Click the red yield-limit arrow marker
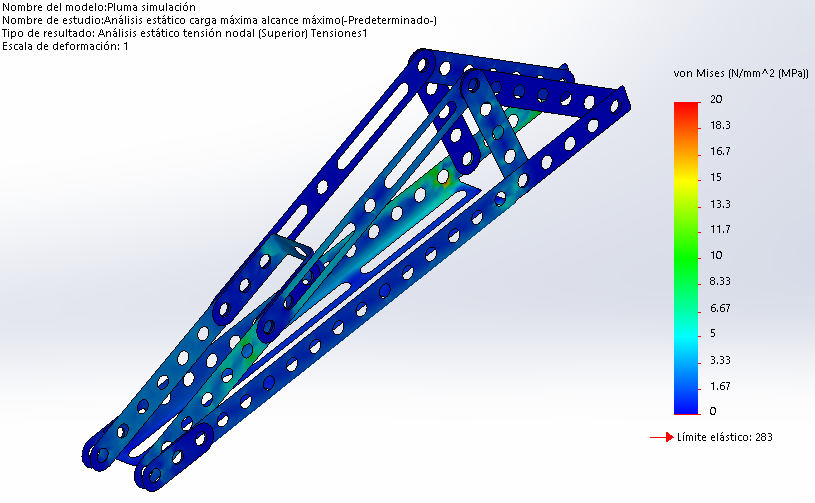This screenshot has width=815, height=503. click(662, 438)
